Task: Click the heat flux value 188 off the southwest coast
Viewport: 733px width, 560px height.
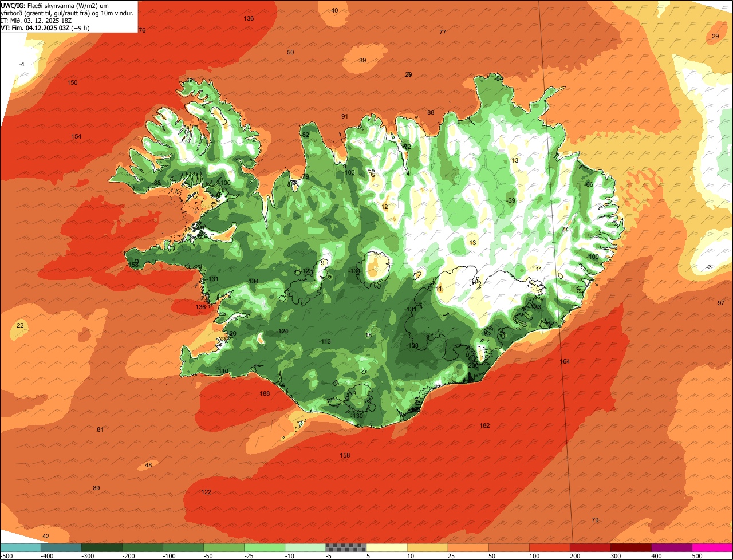Action: tap(265, 393)
